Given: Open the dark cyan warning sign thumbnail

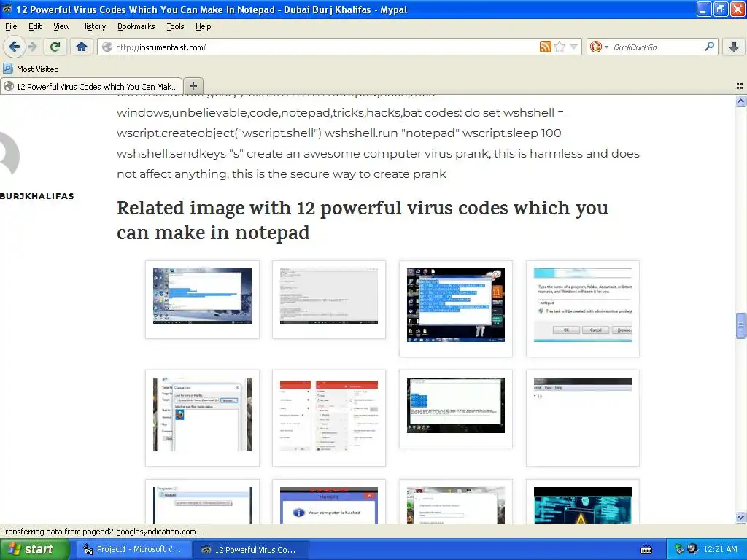Looking at the screenshot, I should pos(583,505).
